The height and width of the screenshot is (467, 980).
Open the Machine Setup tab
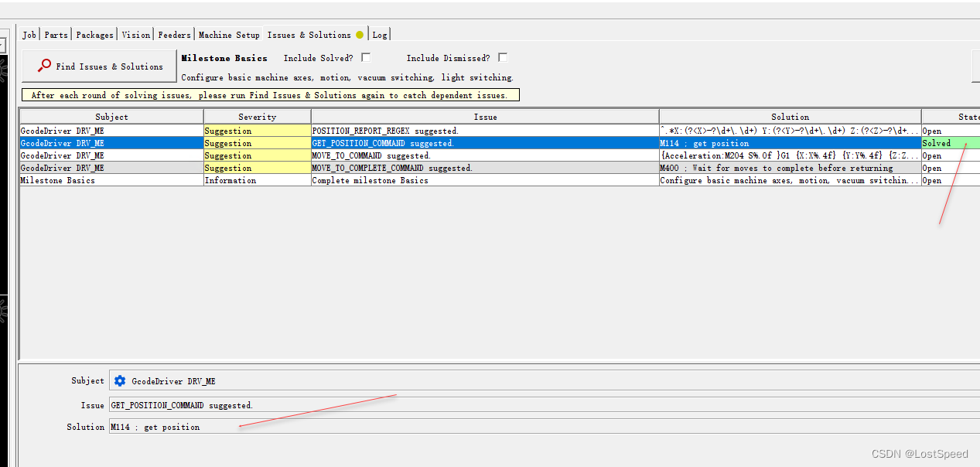pyautogui.click(x=229, y=34)
